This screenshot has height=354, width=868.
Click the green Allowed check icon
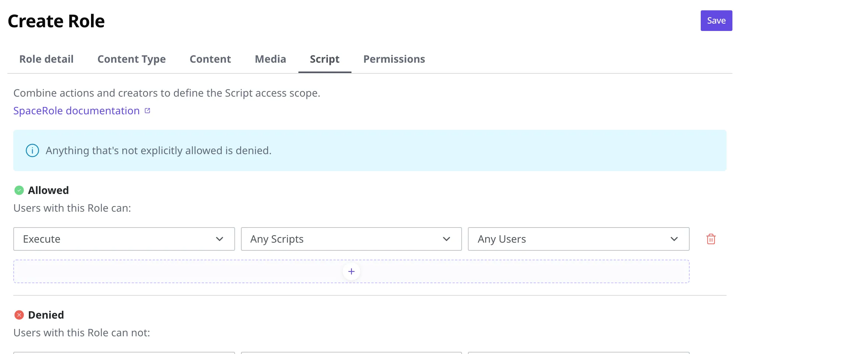pos(19,190)
